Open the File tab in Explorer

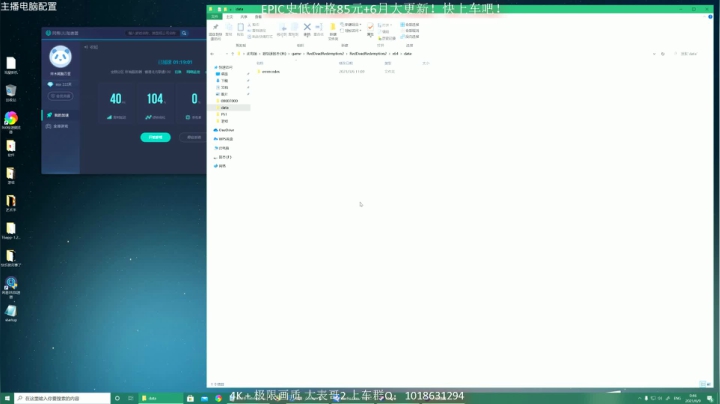point(214,17)
